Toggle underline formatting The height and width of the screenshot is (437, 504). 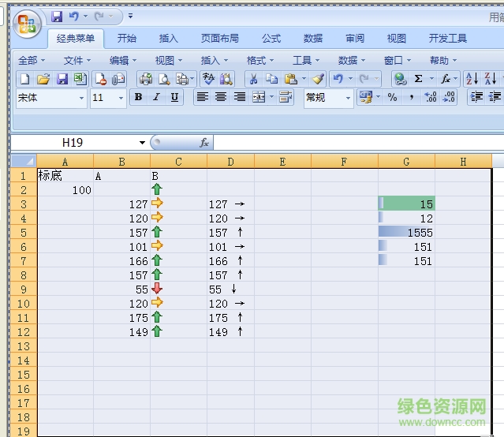tap(174, 97)
